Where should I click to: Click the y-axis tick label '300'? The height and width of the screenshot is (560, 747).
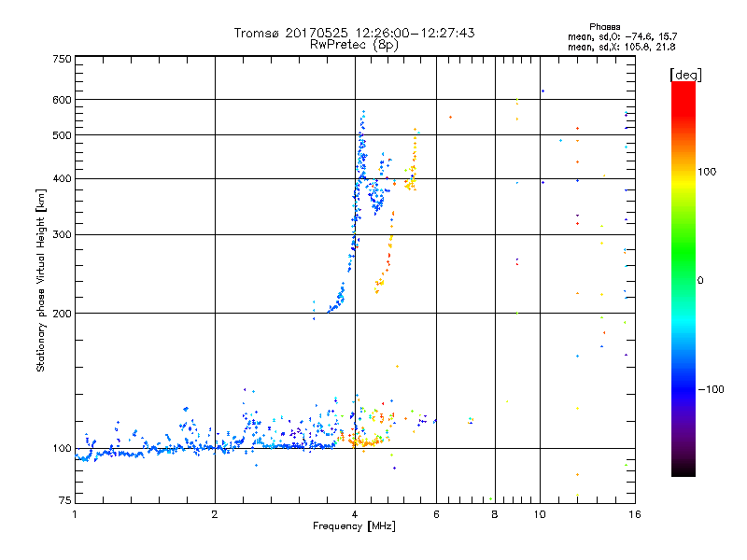[x=62, y=235]
